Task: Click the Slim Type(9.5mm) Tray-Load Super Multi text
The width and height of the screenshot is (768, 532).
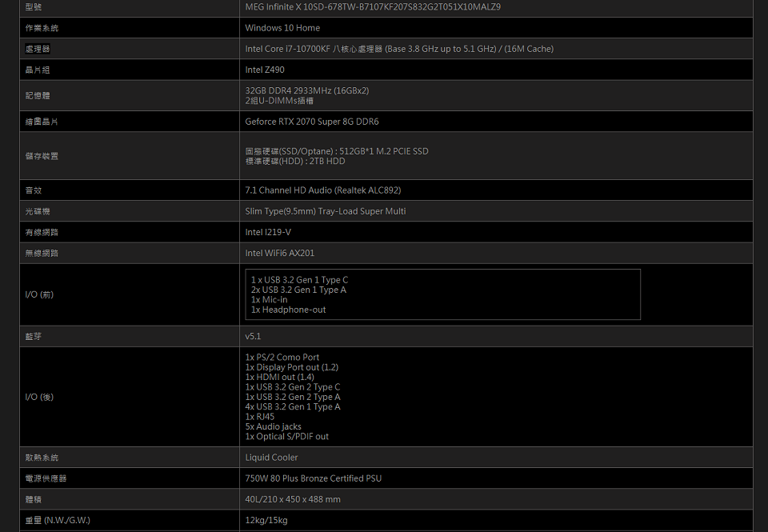Action: click(x=326, y=211)
